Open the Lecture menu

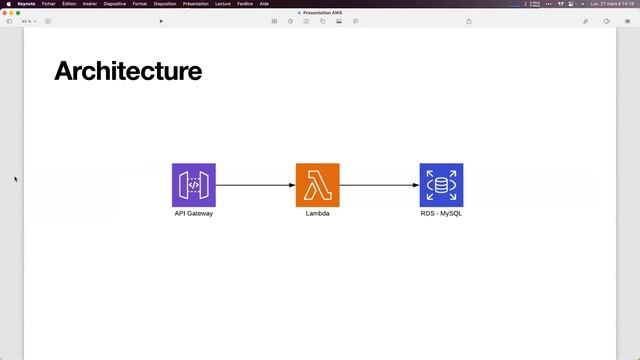click(223, 4)
